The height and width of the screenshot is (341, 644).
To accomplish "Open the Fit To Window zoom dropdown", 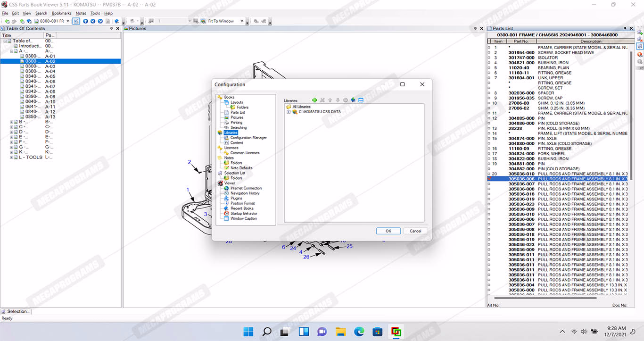I will [242, 21].
